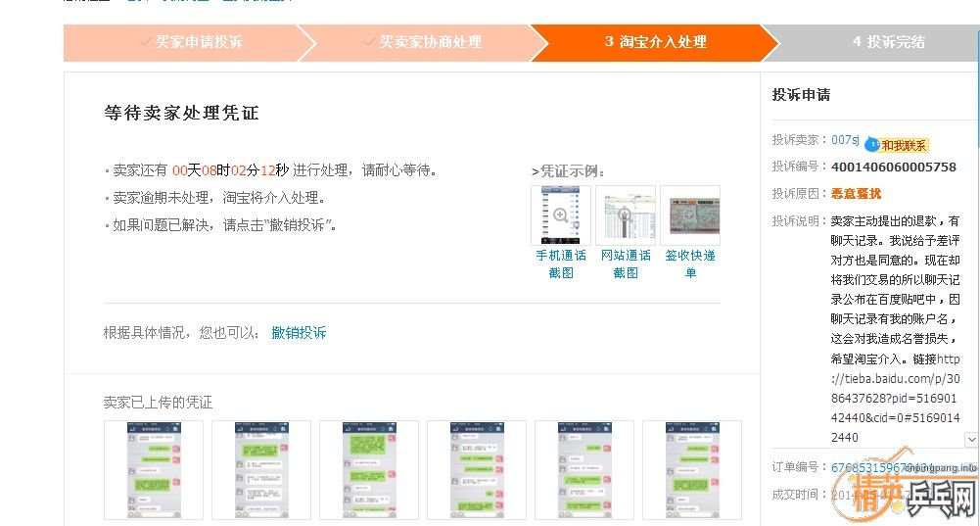The image size is (980, 526).
Task: Select the 卖家申请投诉 step tab
Action: (191, 42)
